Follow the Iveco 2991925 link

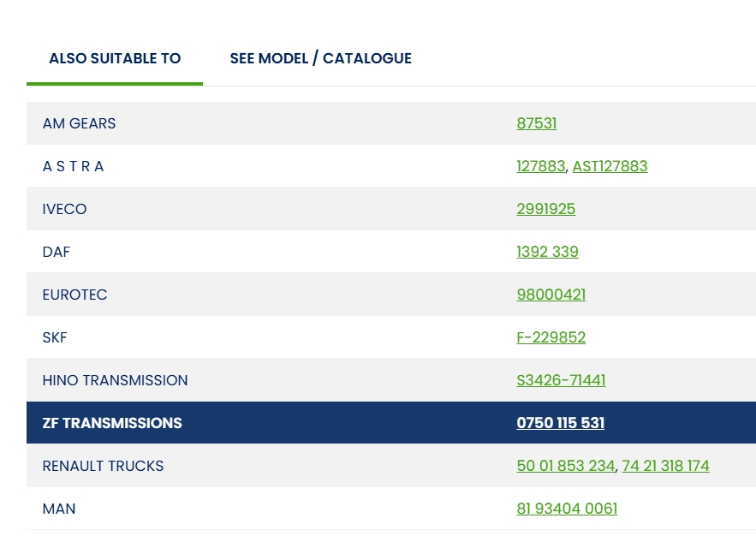pyautogui.click(x=545, y=209)
